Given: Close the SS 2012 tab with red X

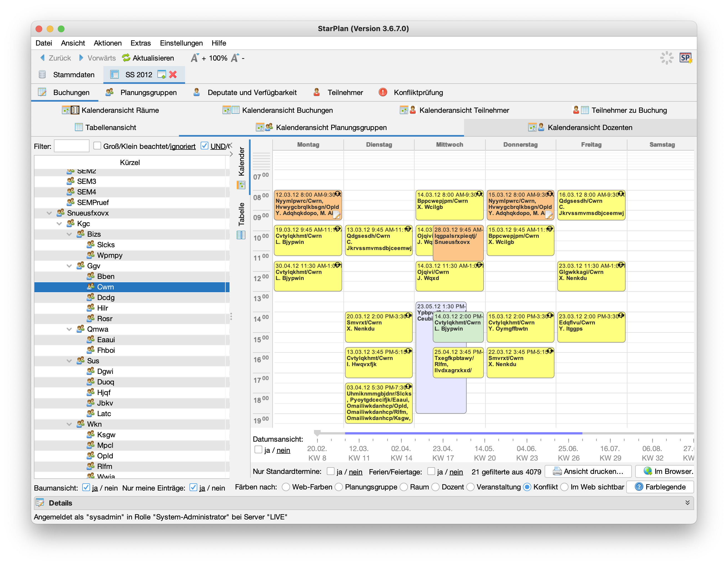Looking at the screenshot, I should point(173,75).
